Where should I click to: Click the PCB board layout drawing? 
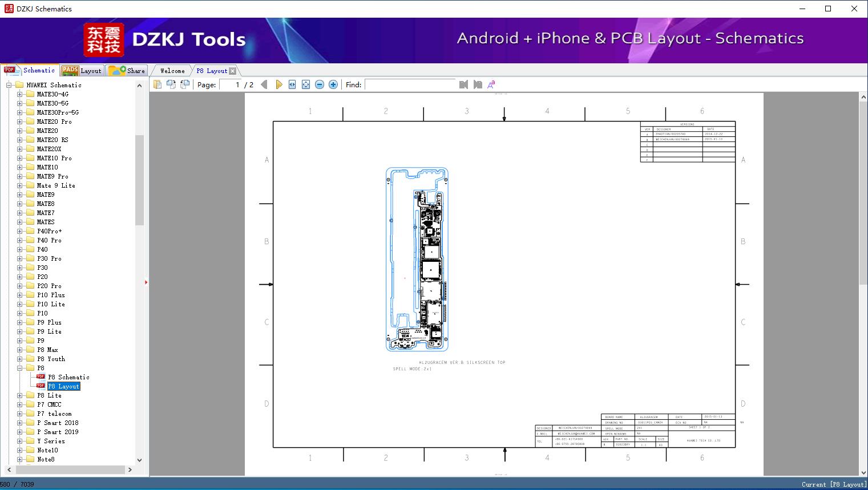(x=417, y=259)
